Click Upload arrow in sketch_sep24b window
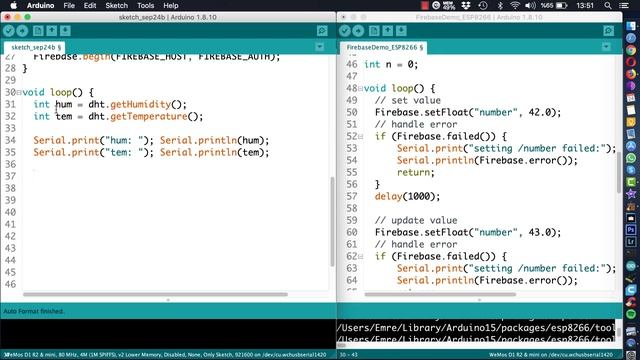This screenshot has height=360, width=640. (22, 31)
